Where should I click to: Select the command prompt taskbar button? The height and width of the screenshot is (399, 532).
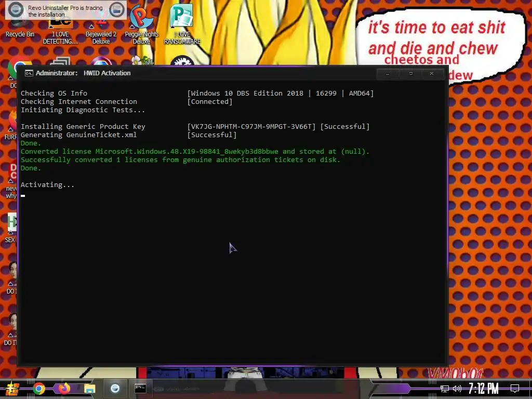[140, 388]
